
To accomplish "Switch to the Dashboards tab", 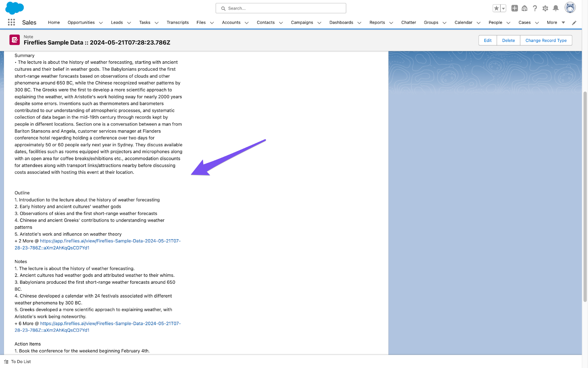I will click(x=341, y=22).
